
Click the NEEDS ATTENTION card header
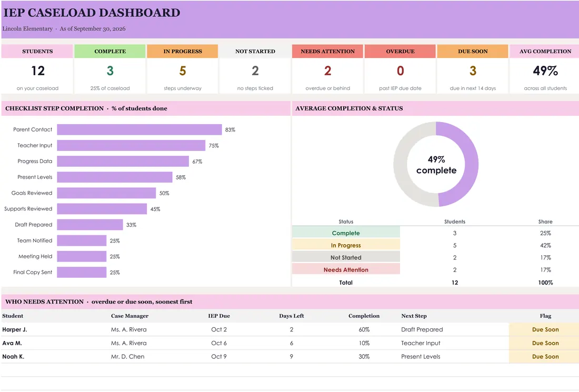[327, 52]
